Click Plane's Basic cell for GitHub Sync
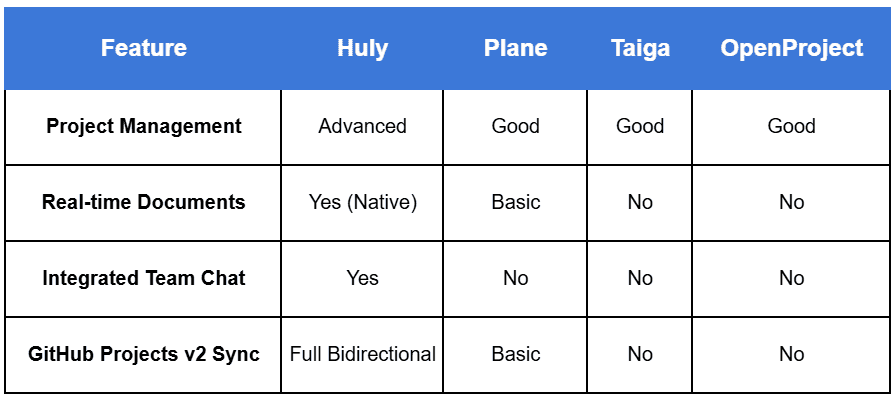892x400 pixels. coord(515,354)
